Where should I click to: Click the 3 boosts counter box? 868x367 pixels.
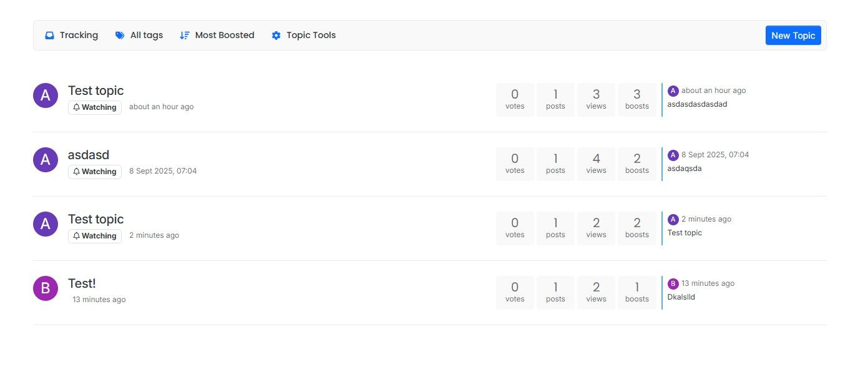(x=637, y=99)
